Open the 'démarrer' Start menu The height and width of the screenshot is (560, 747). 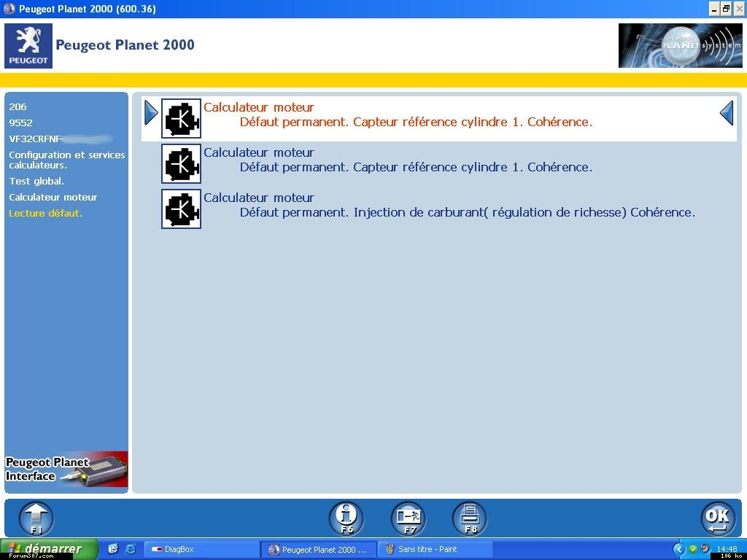[x=50, y=549]
